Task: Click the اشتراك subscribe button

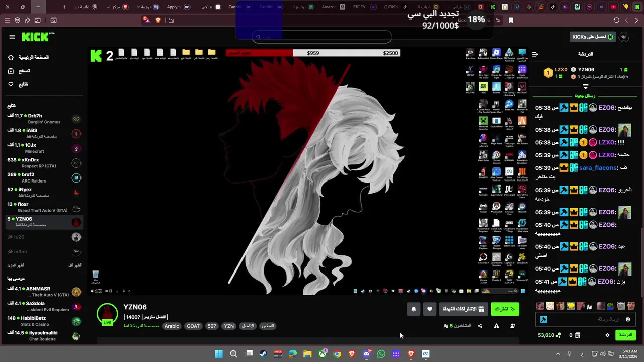Action: pos(505,309)
